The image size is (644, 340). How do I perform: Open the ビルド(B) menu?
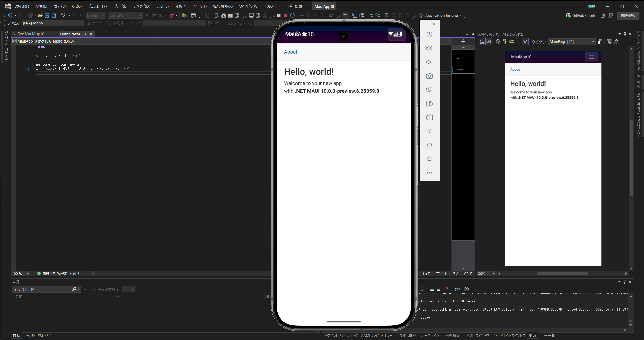point(121,6)
